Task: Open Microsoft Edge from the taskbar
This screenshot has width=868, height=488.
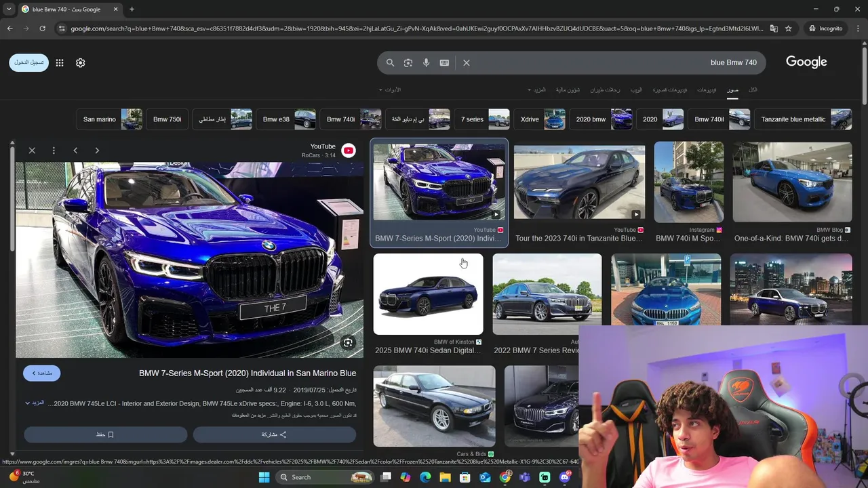Action: [x=425, y=477]
